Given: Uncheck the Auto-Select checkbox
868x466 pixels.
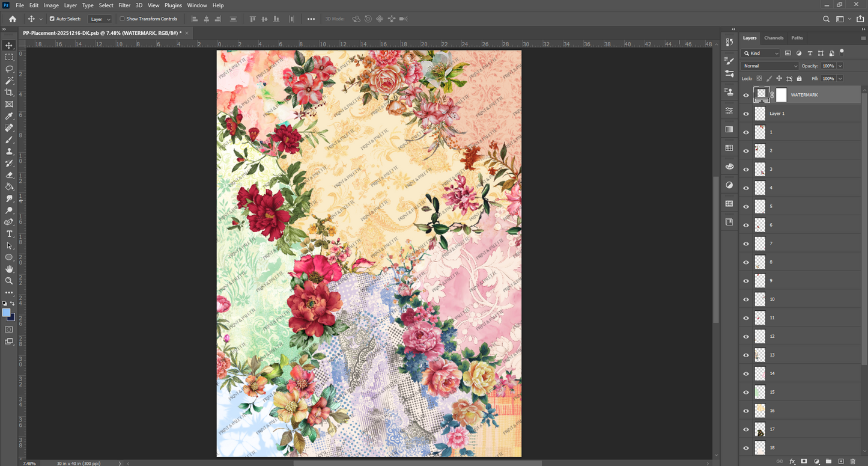Looking at the screenshot, I should 52,19.
